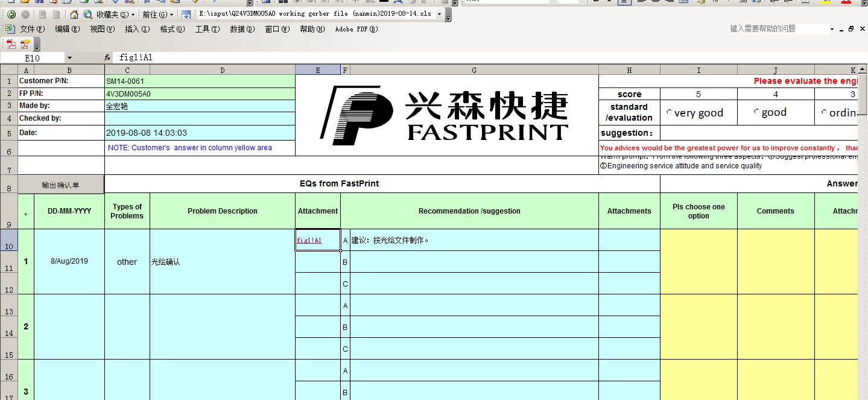Open the 窗口 menu
The height and width of the screenshot is (400, 868).
277,29
